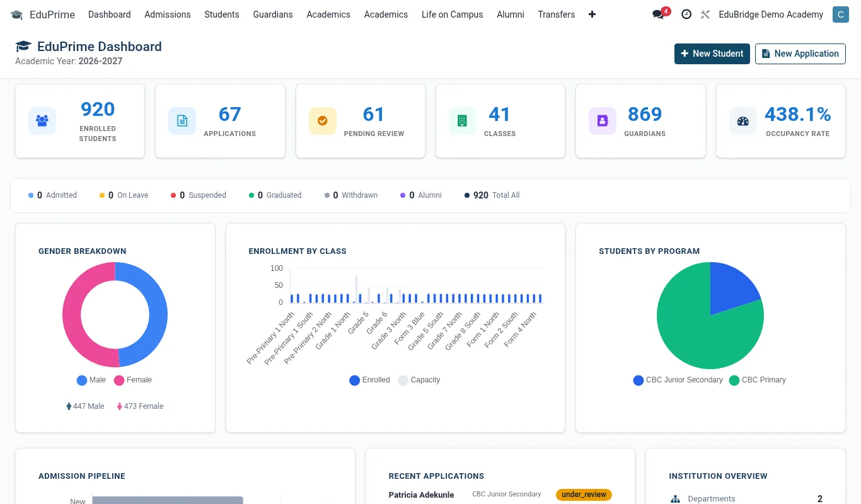The width and height of the screenshot is (861, 504).
Task: Click the Enrolled Students people icon
Action: point(42,121)
